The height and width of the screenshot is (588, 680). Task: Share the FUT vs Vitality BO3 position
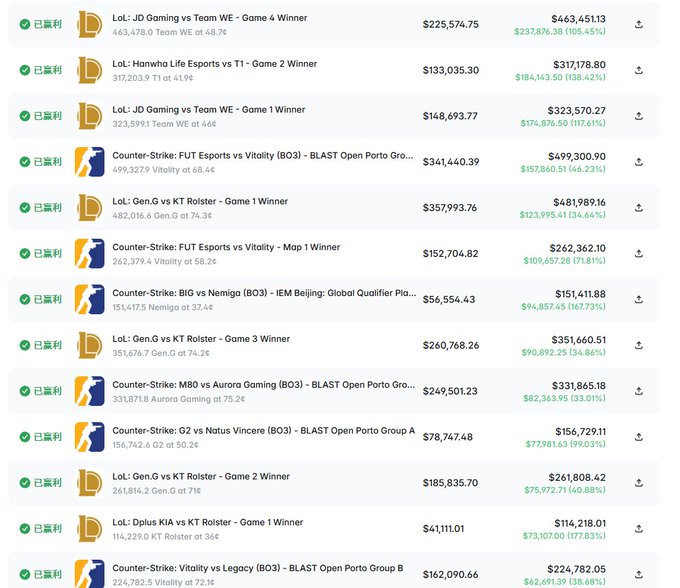(638, 162)
